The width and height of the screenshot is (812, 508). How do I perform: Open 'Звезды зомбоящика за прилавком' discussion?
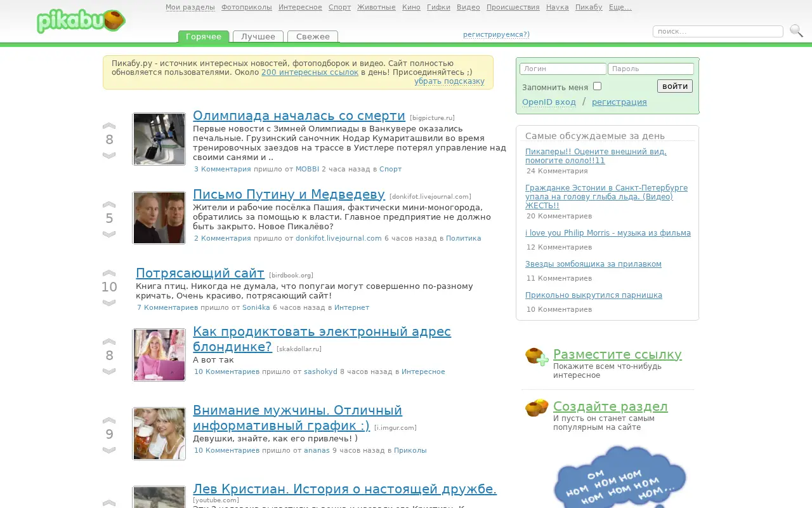(x=593, y=264)
